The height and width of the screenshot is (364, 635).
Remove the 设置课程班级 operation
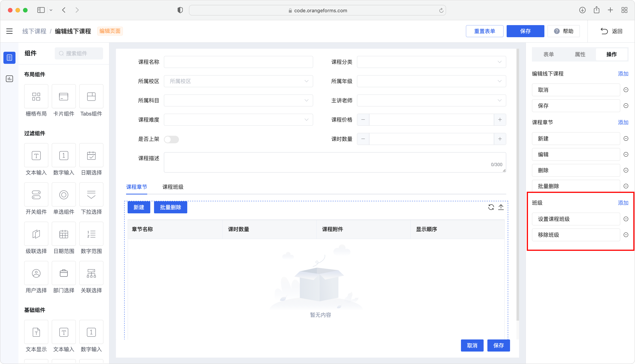coord(626,219)
